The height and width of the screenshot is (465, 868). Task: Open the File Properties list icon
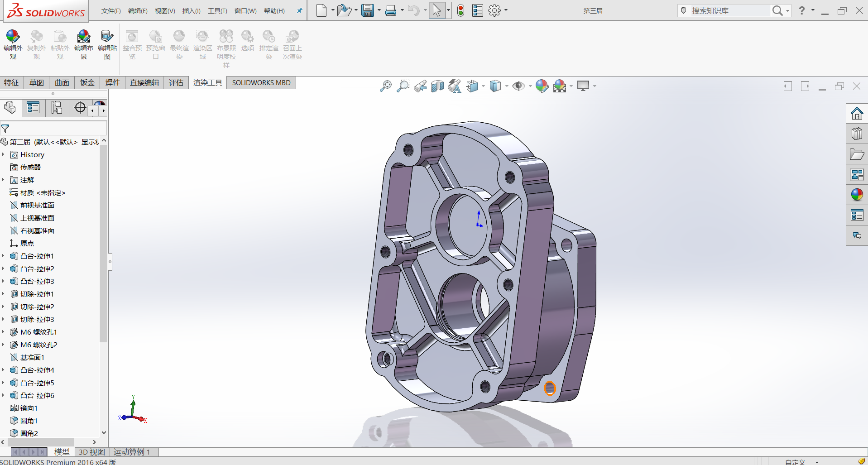478,10
